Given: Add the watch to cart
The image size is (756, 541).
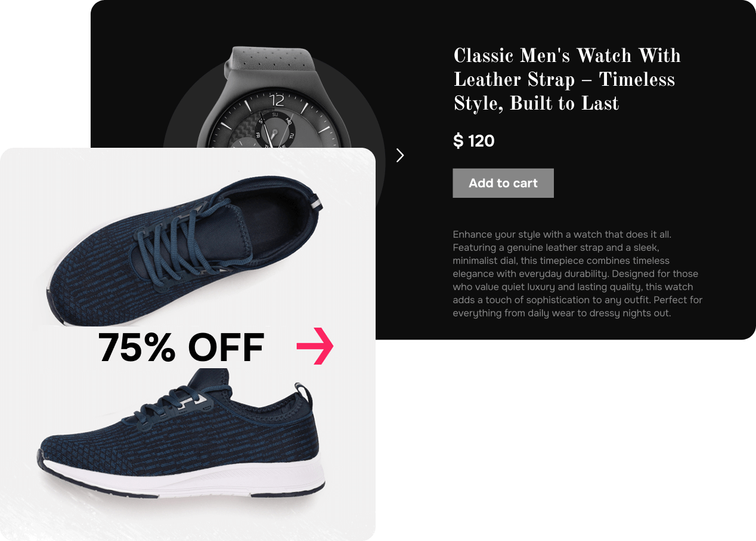Looking at the screenshot, I should (x=503, y=183).
